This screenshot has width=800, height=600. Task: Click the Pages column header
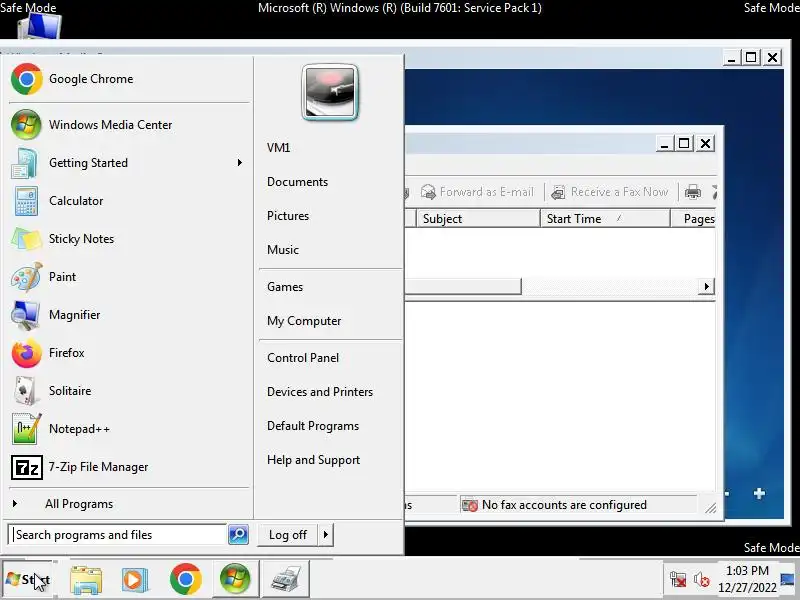pyautogui.click(x=694, y=218)
